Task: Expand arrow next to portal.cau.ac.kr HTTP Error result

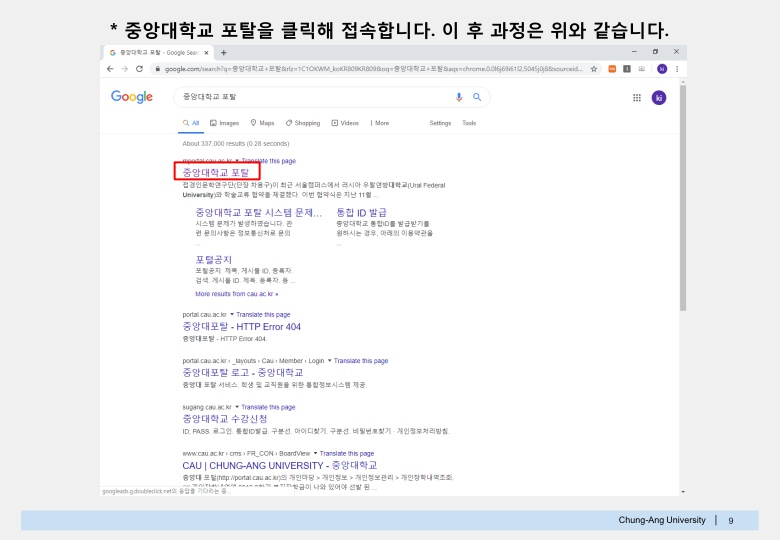Action: click(x=232, y=314)
